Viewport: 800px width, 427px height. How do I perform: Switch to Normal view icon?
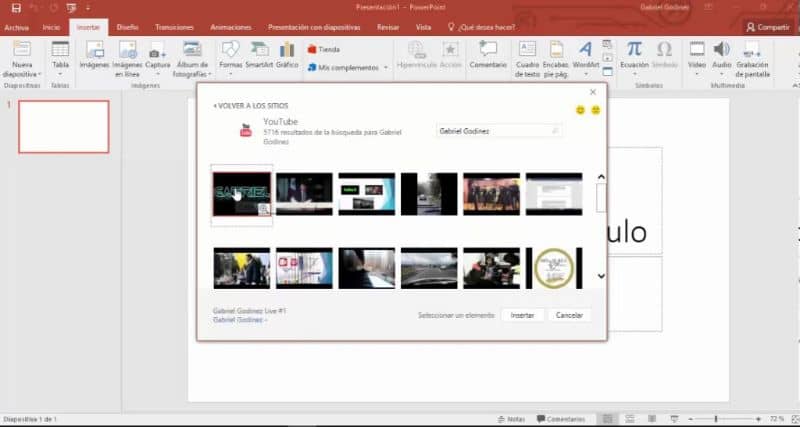tap(608, 419)
